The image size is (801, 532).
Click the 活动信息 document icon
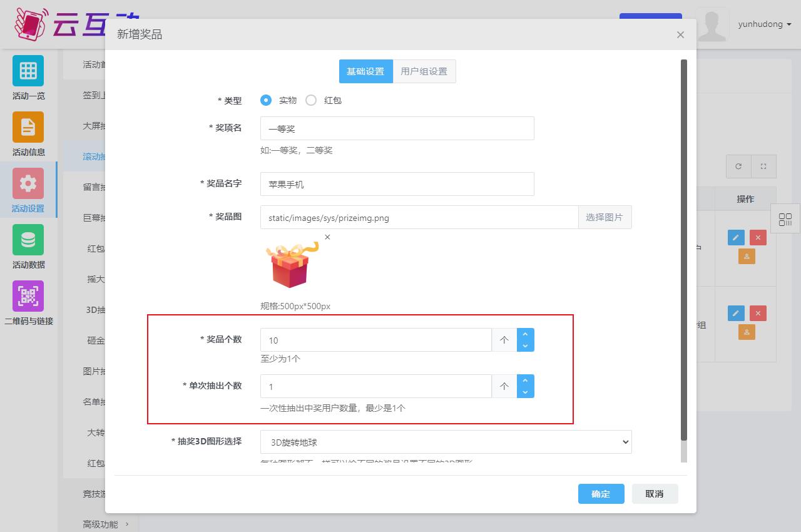pyautogui.click(x=28, y=127)
